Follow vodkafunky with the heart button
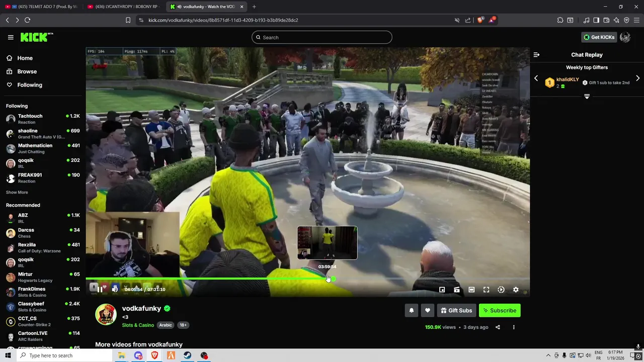The height and width of the screenshot is (362, 644). click(x=427, y=310)
